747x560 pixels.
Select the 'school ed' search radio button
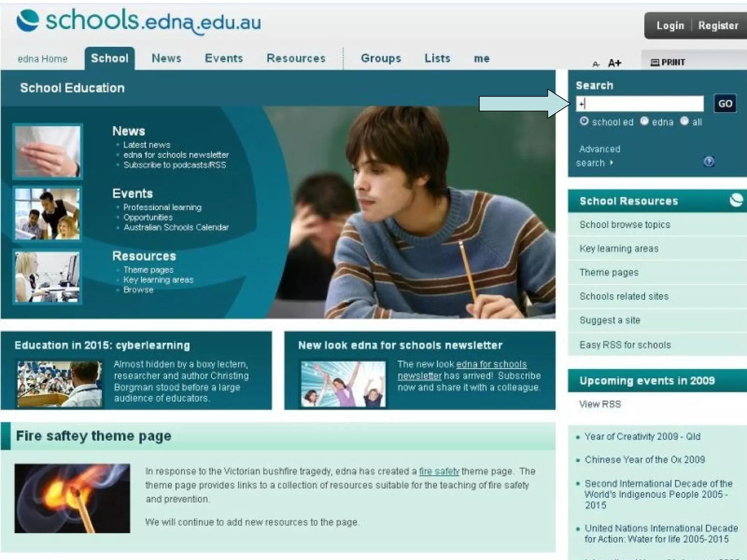tap(584, 121)
